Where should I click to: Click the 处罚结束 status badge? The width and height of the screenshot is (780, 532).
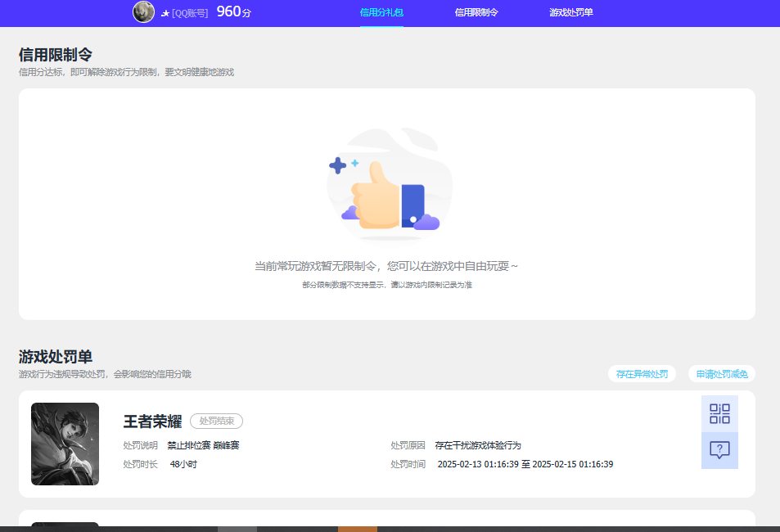click(x=216, y=421)
